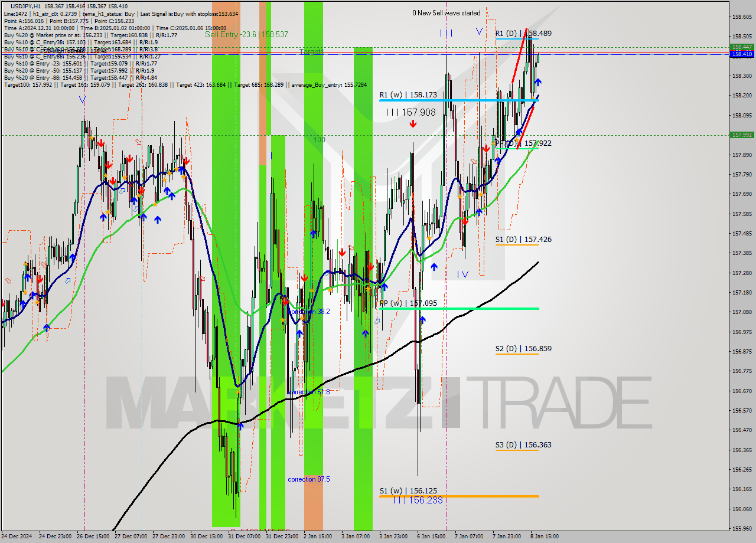Click the '8 Jan 15:00' time label

tap(545, 537)
